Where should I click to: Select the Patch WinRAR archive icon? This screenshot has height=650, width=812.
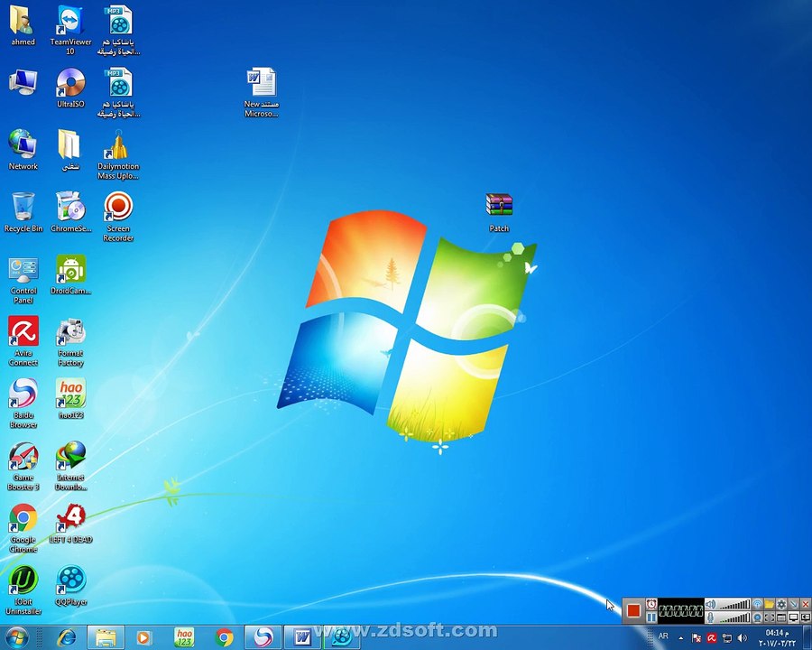499,212
